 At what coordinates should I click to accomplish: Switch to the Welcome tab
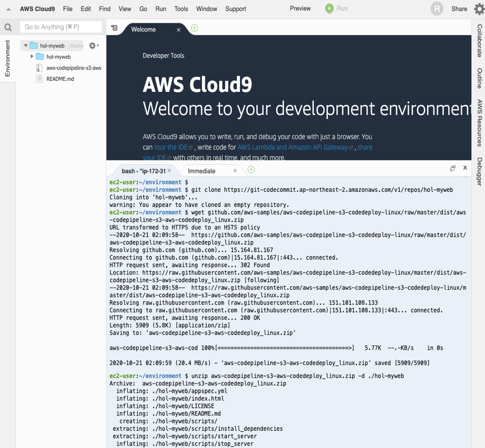143,30
